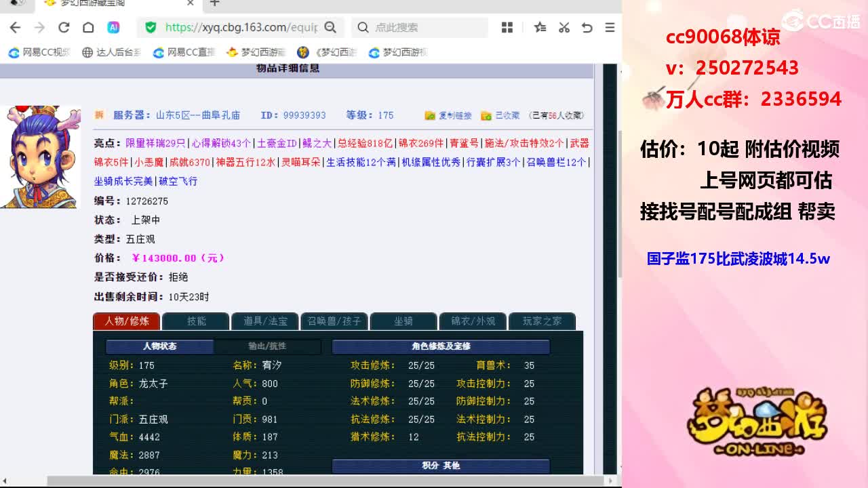Open the 道具/法宝 tab

265,321
